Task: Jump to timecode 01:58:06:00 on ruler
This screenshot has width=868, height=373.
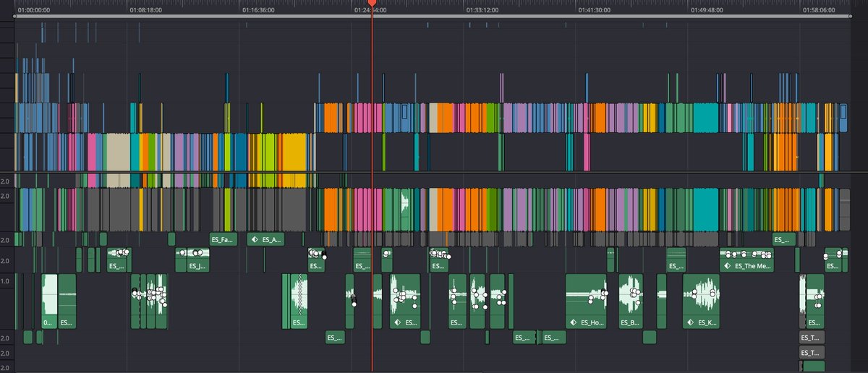Action: pos(820,10)
